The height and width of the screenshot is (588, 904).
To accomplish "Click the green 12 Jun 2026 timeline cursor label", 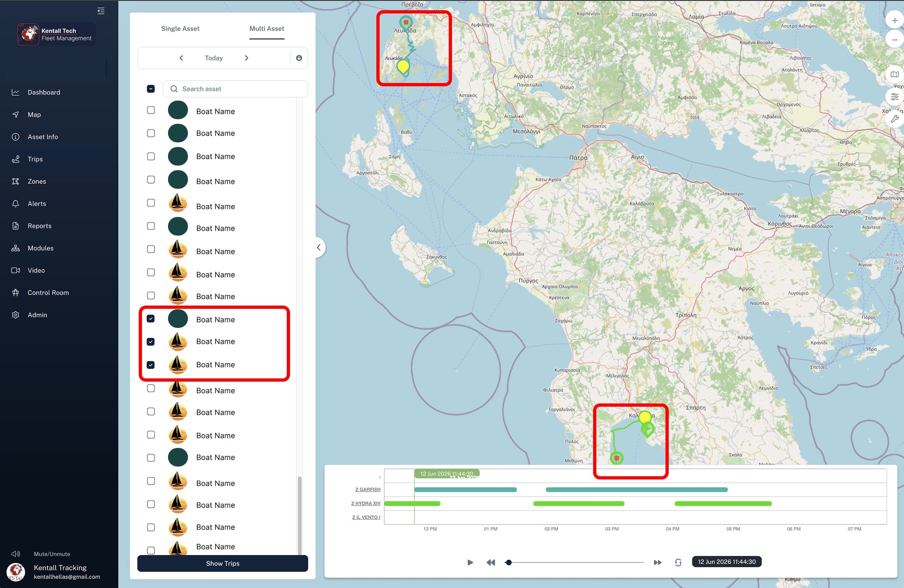I will (x=446, y=474).
